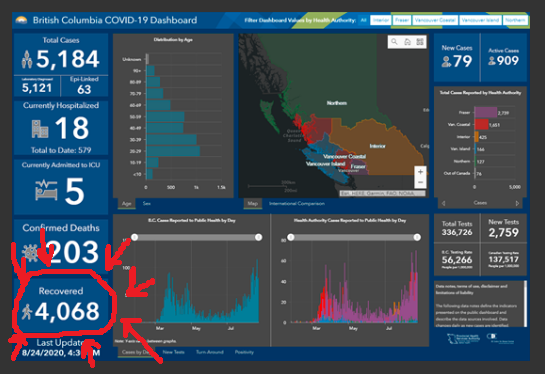Click the map home extent icon

[407, 42]
